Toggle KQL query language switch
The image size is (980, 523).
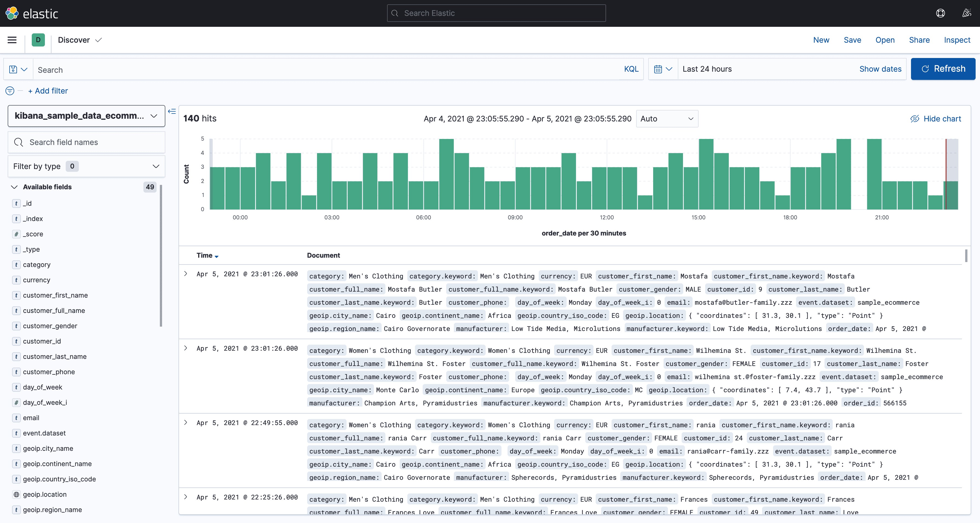631,69
